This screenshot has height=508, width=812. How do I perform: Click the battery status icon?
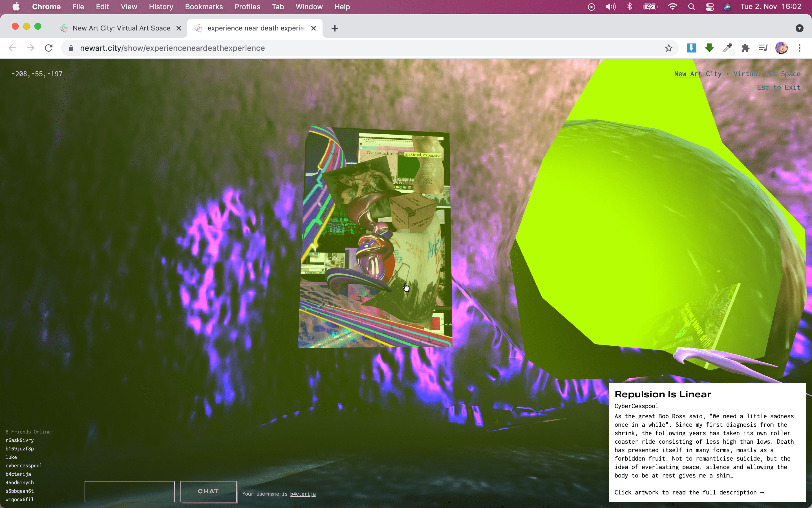click(x=650, y=7)
